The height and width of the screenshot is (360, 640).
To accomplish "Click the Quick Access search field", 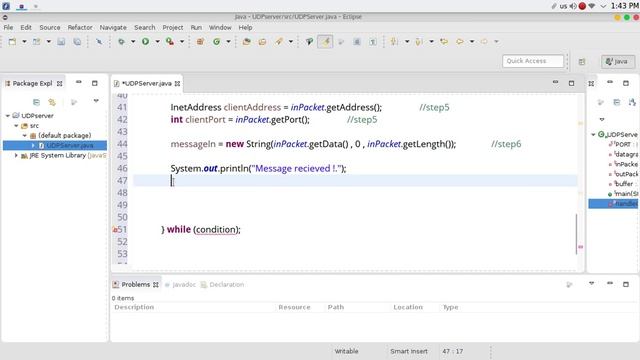I will coord(533,61).
